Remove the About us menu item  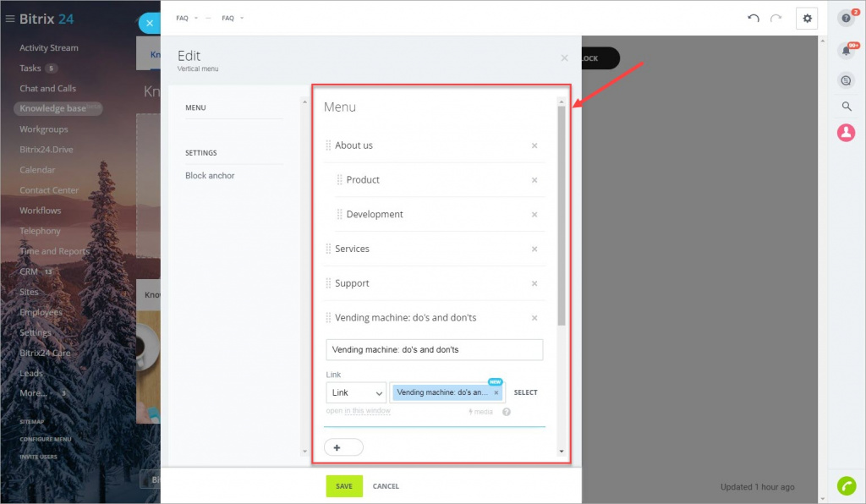[534, 145]
